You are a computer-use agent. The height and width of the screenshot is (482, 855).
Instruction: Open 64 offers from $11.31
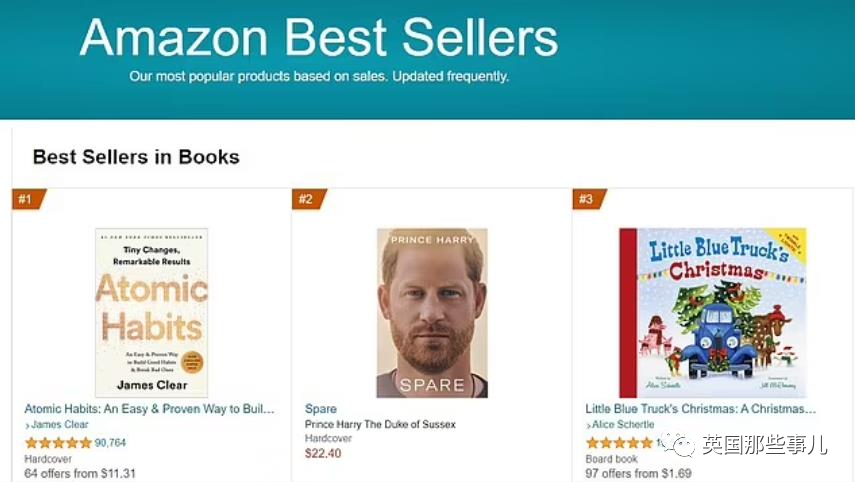[x=80, y=473]
